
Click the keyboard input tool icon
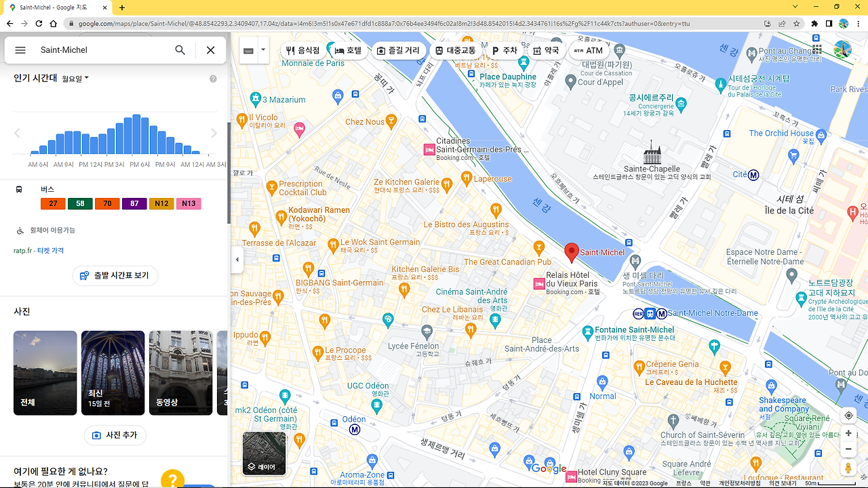[249, 51]
